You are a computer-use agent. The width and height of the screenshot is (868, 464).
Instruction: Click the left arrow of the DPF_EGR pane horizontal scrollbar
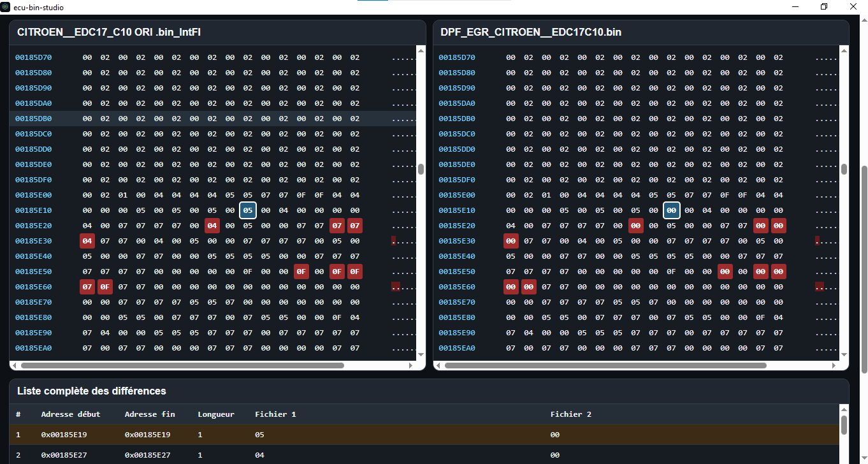[x=438, y=366]
